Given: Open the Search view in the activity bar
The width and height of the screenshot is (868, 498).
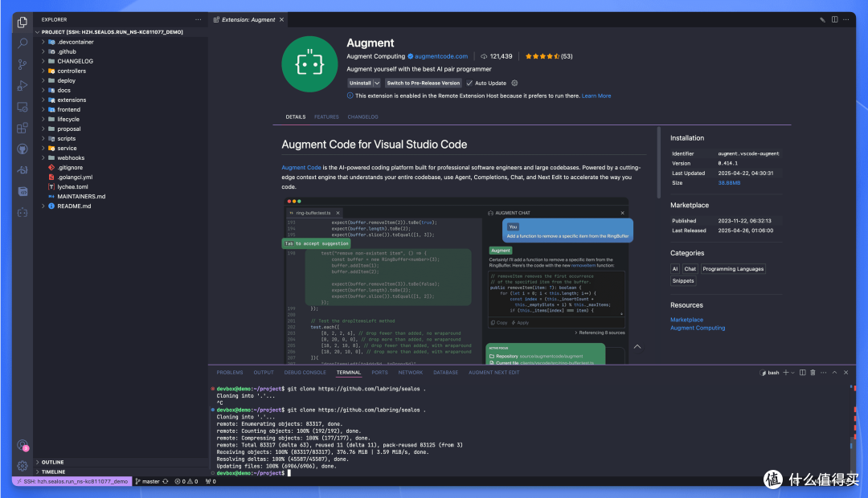Looking at the screenshot, I should 23,43.
